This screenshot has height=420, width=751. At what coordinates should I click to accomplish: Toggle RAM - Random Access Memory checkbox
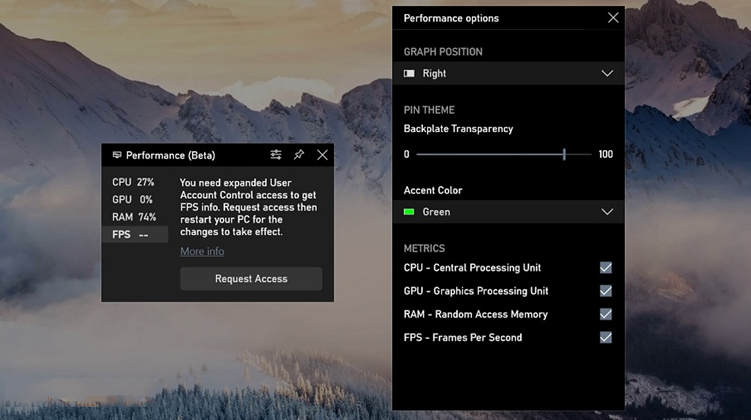[x=605, y=314]
